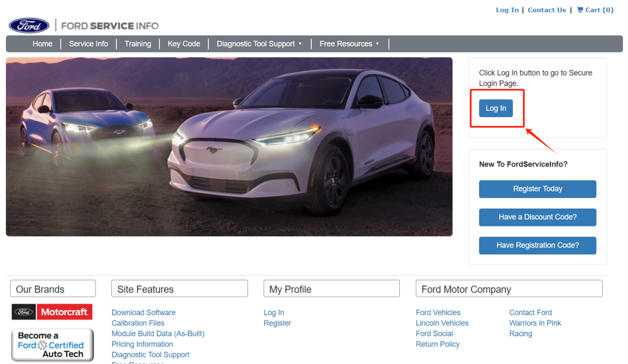The width and height of the screenshot is (628, 364).
Task: Visit the Warriors in Pink link
Action: click(535, 323)
